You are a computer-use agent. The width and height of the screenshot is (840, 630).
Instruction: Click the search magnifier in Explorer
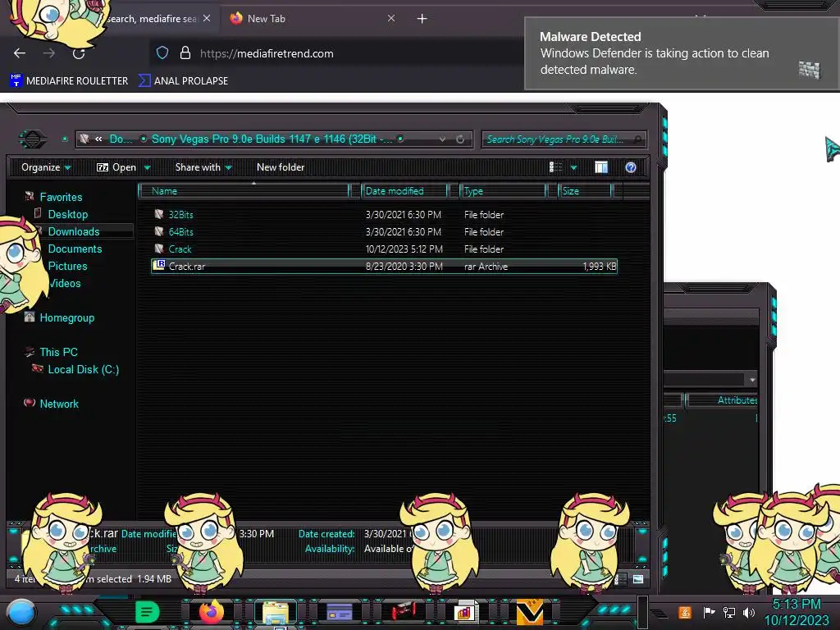tap(637, 139)
